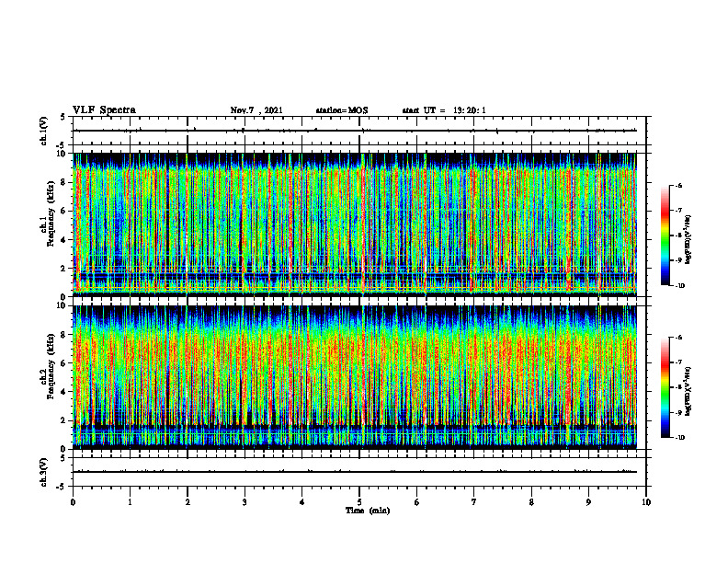Image resolution: width=728 pixels, height=563 pixels.
Task: Click time axis tick label "9"
Action: [x=588, y=502]
